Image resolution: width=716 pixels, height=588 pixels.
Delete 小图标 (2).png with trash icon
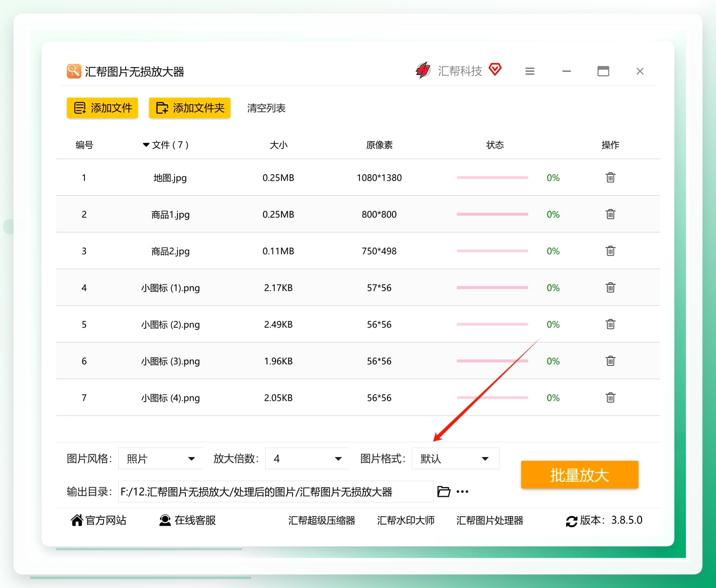610,324
